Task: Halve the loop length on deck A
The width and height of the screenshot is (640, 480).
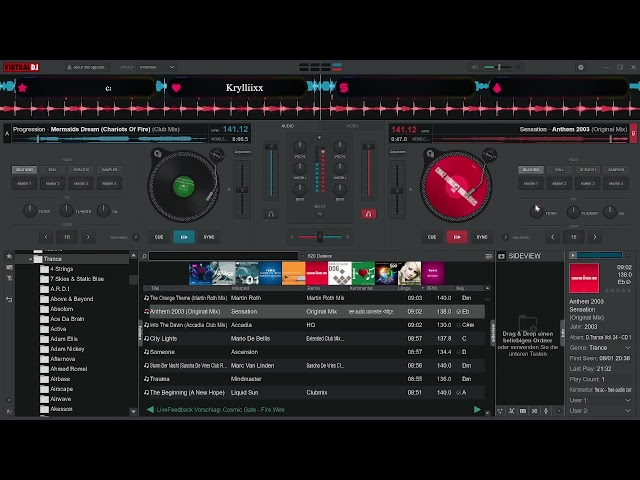Action: pyautogui.click(x=46, y=237)
